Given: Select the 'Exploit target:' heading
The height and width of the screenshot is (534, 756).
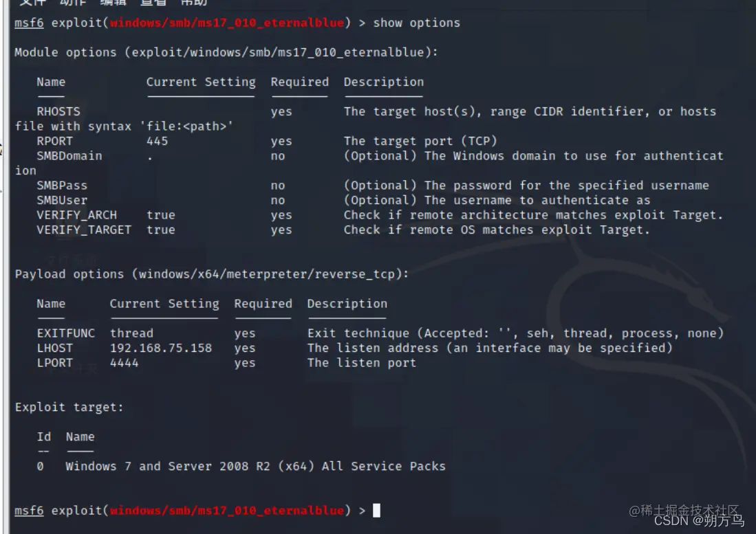Looking at the screenshot, I should click(69, 408).
